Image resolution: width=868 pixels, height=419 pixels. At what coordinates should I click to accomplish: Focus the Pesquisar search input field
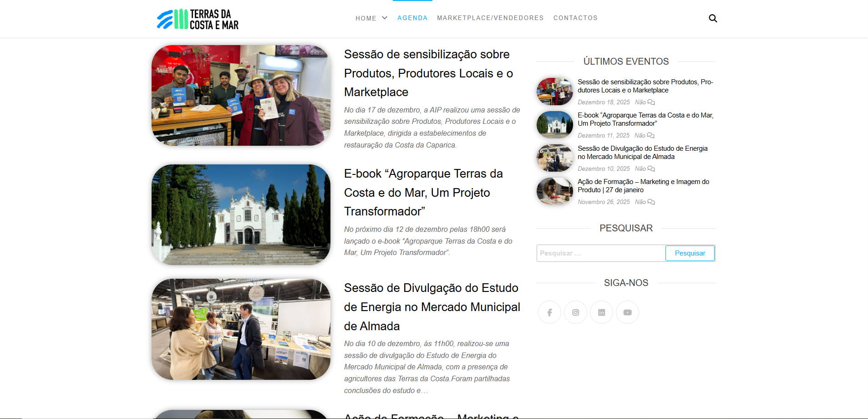[x=601, y=253]
